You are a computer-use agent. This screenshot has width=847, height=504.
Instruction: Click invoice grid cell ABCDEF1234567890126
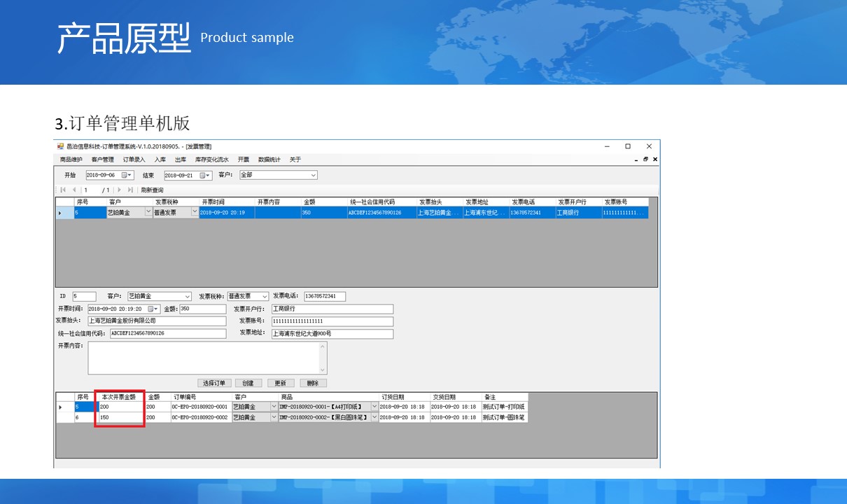coord(381,213)
